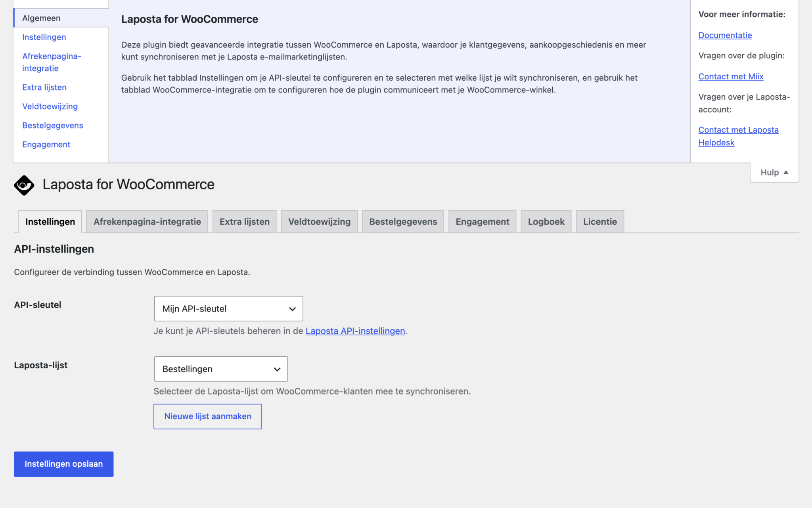This screenshot has height=508, width=812.
Task: Click Contact met Miix link
Action: point(731,77)
